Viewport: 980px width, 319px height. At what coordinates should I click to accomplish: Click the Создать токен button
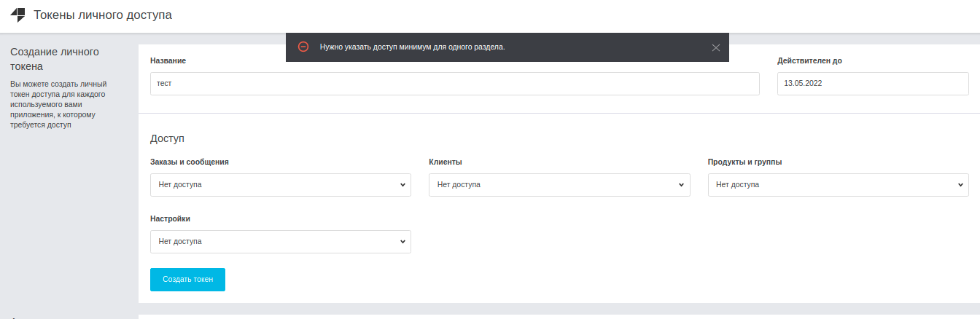[187, 280]
